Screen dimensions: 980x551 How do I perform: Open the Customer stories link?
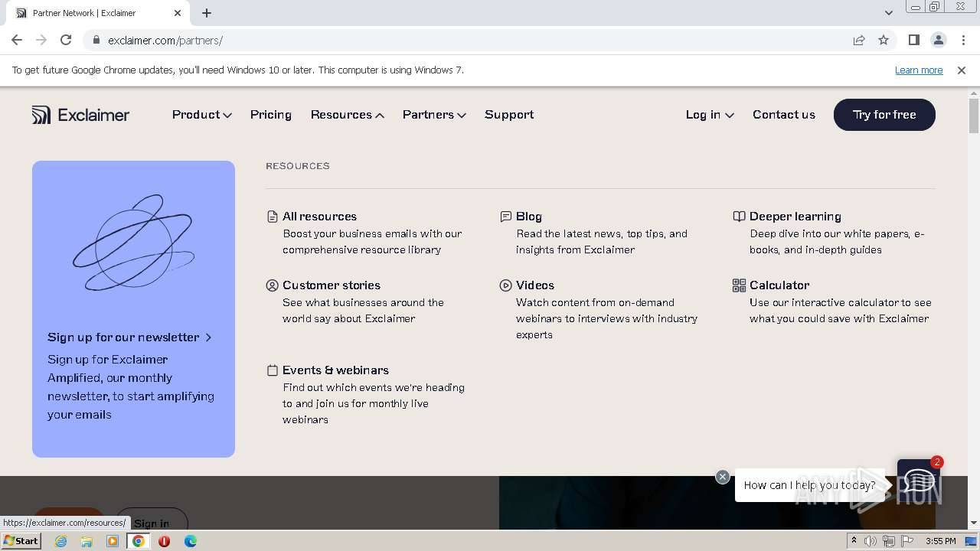point(332,285)
